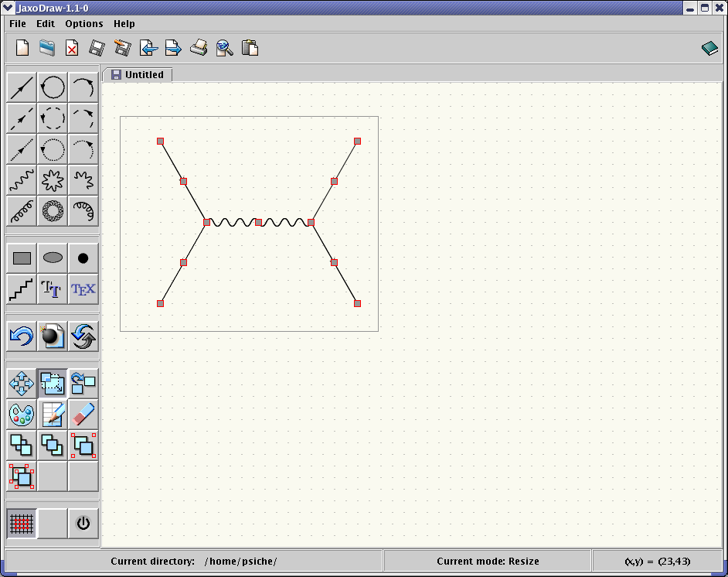Toggle the red grid display button
Screen dimensions: 728x577
coord(22,524)
